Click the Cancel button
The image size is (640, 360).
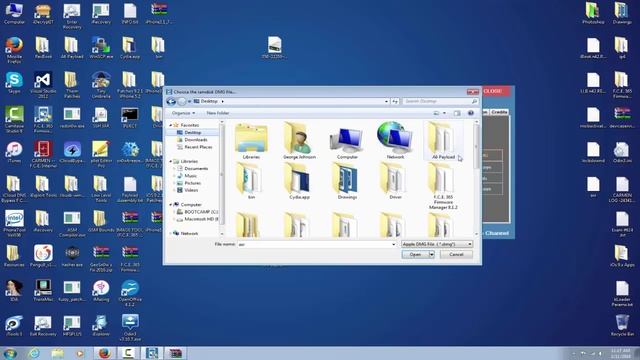click(x=456, y=254)
